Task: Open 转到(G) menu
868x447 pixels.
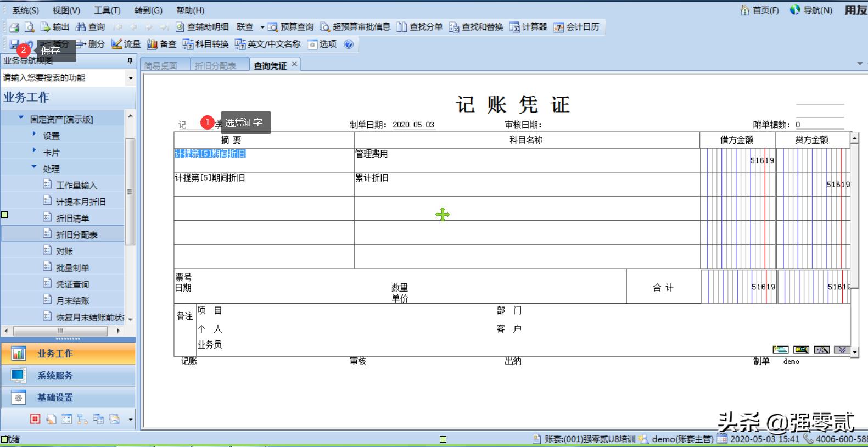Action: pyautogui.click(x=148, y=10)
